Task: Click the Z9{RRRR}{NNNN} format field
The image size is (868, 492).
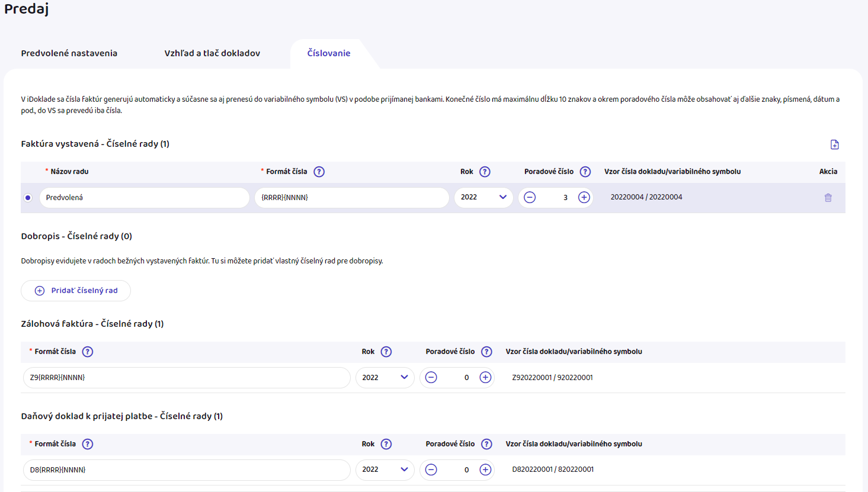Action: [187, 378]
